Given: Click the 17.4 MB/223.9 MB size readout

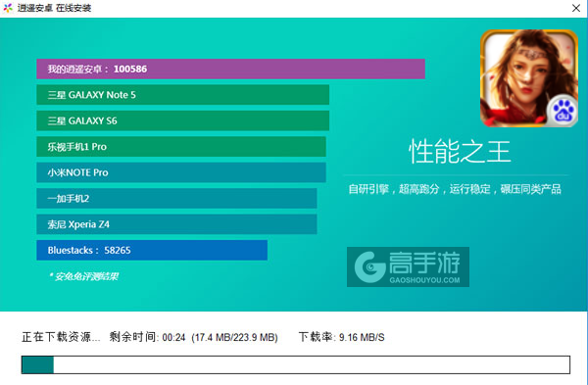Looking at the screenshot, I should point(235,337).
